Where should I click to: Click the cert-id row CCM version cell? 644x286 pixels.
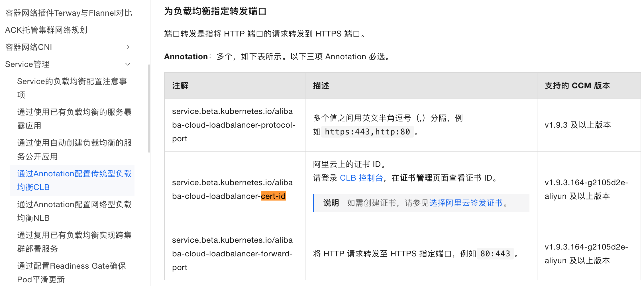pos(589,189)
